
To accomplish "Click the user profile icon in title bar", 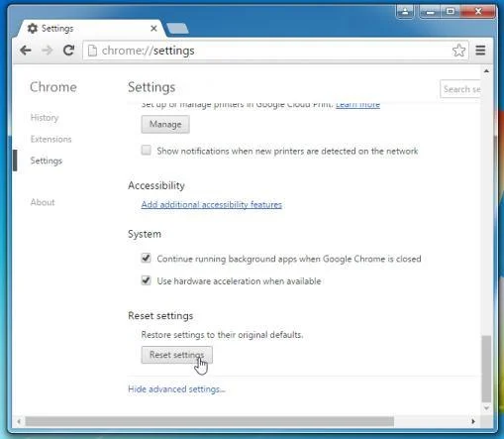I will pos(405,12).
